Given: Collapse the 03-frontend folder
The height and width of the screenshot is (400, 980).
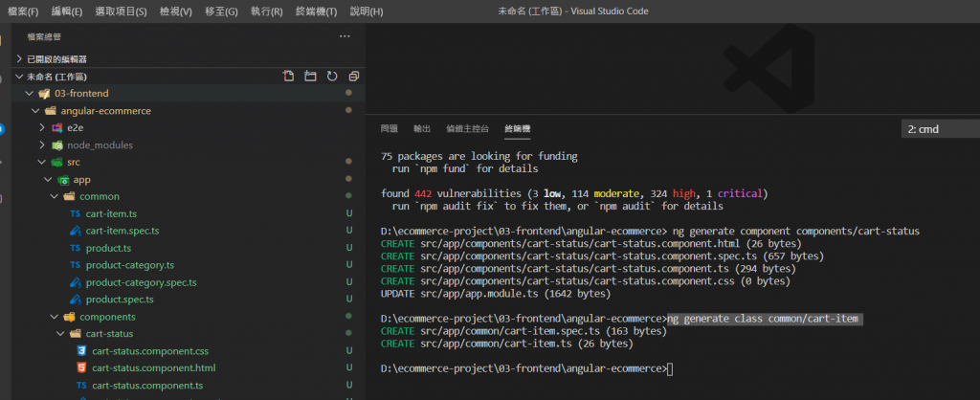Looking at the screenshot, I should tap(29, 93).
